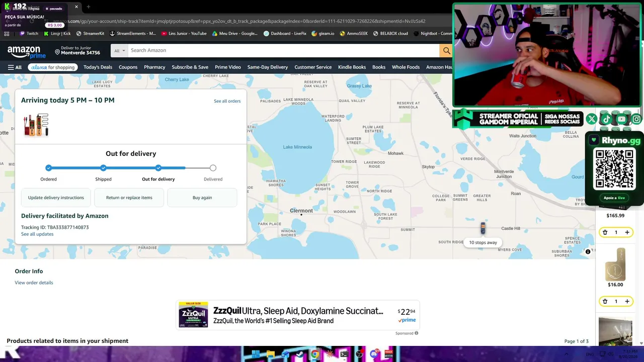Open File Explorer from the taskbar
This screenshot has width=644, height=362.
point(270,354)
